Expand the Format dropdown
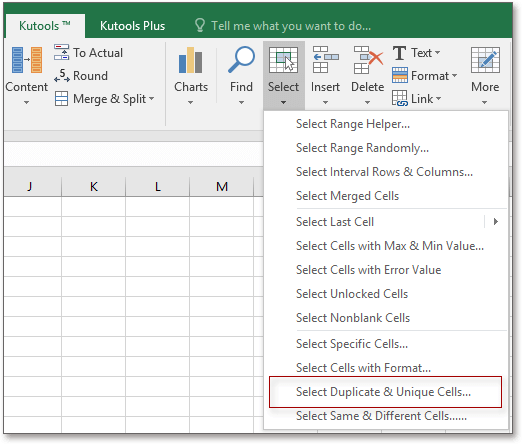 (x=454, y=76)
